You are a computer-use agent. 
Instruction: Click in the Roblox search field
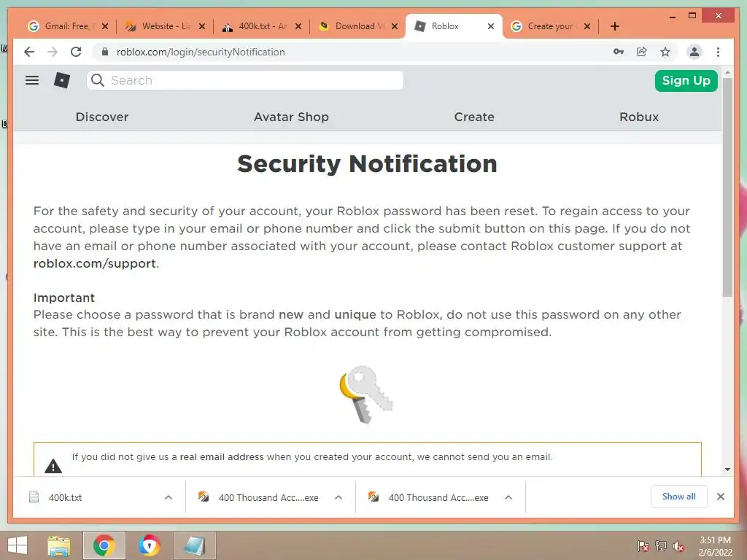tap(245, 80)
